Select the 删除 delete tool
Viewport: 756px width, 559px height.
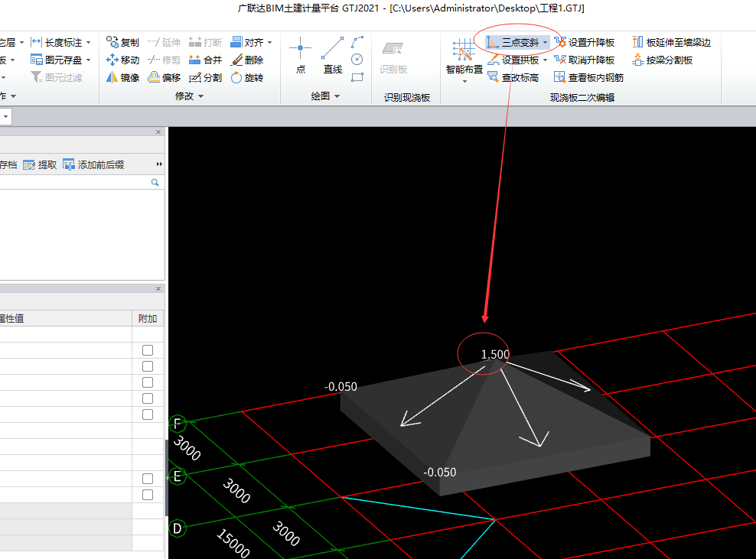pyautogui.click(x=247, y=60)
